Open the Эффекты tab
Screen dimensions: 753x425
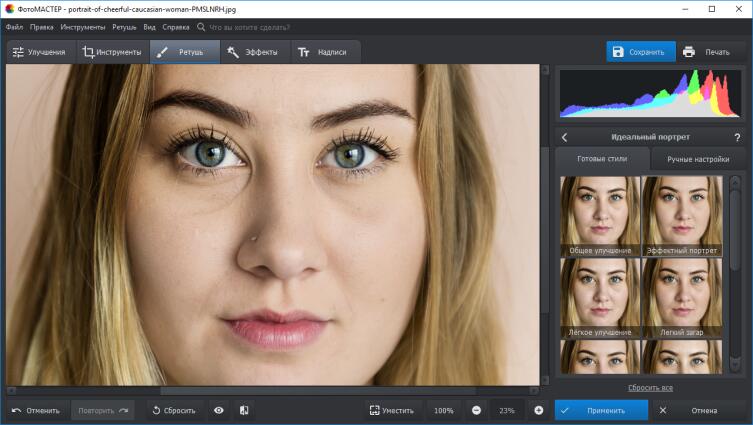(254, 52)
